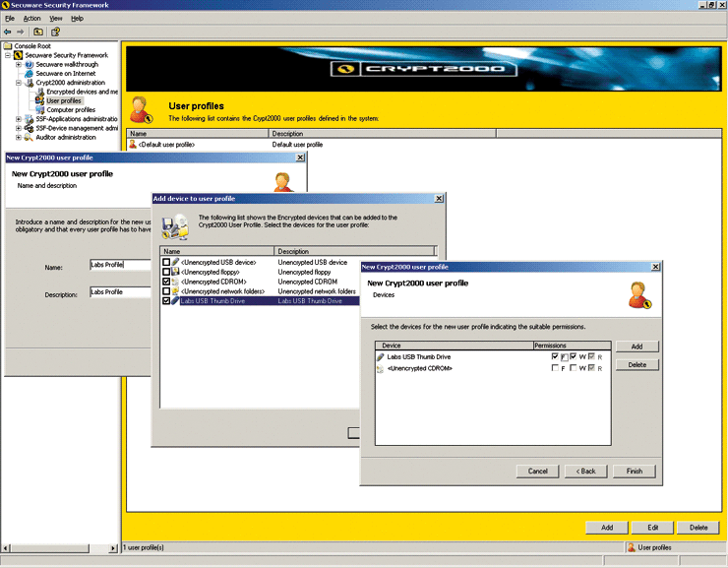
Task: Click the tree pane horizontal scrollbar track
Action: pyautogui.click(x=98, y=548)
